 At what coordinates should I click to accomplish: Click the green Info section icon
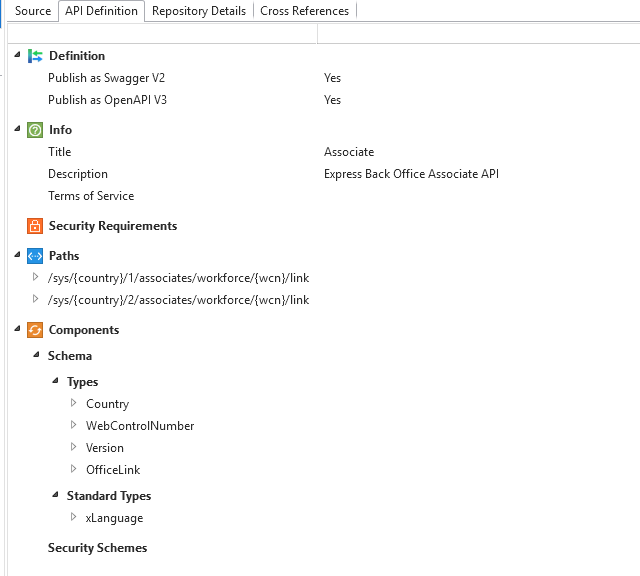tap(35, 130)
